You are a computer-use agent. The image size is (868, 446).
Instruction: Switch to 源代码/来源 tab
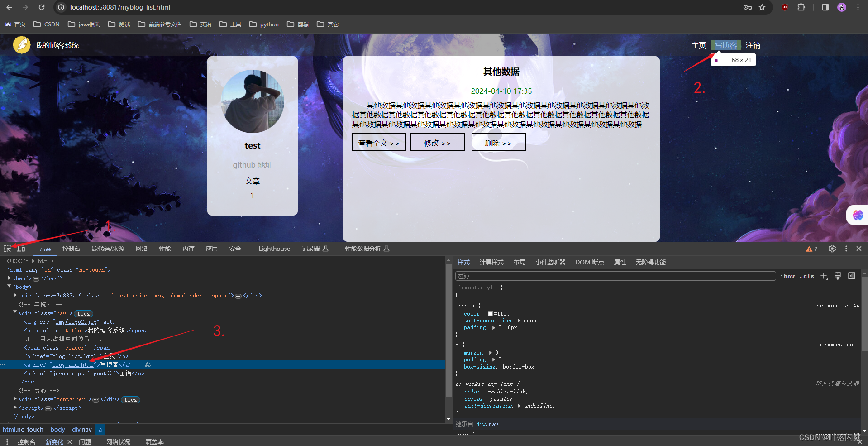[x=108, y=249]
